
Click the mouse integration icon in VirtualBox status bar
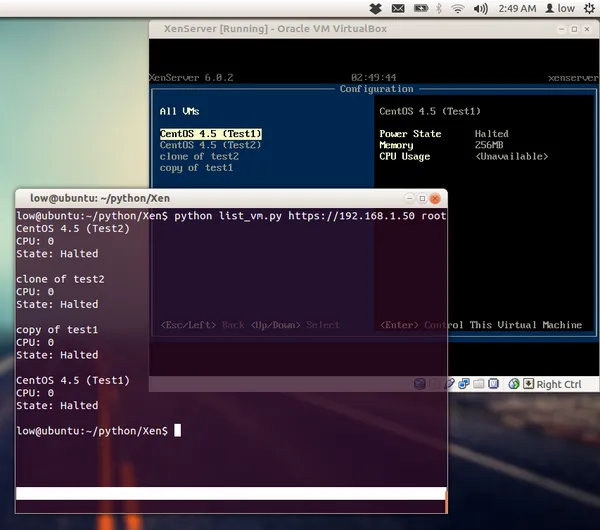[x=514, y=383]
